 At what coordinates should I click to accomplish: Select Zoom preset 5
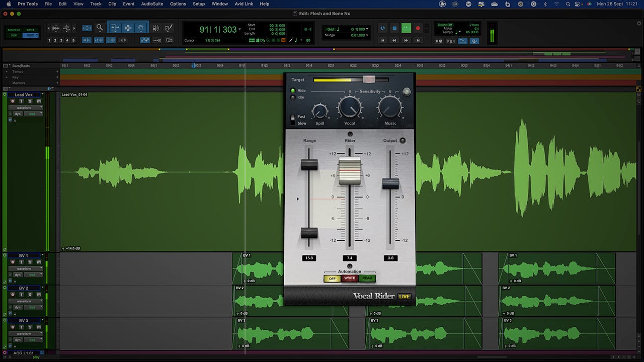click(x=73, y=40)
